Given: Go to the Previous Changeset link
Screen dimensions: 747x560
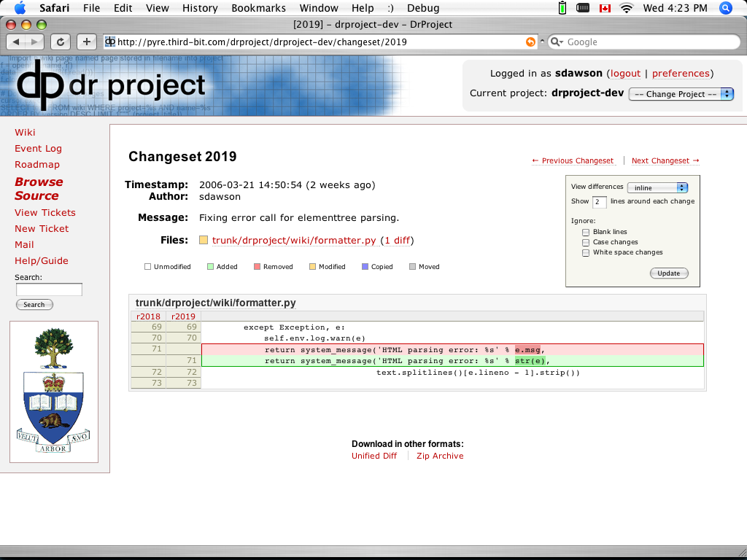Looking at the screenshot, I should (x=573, y=160).
